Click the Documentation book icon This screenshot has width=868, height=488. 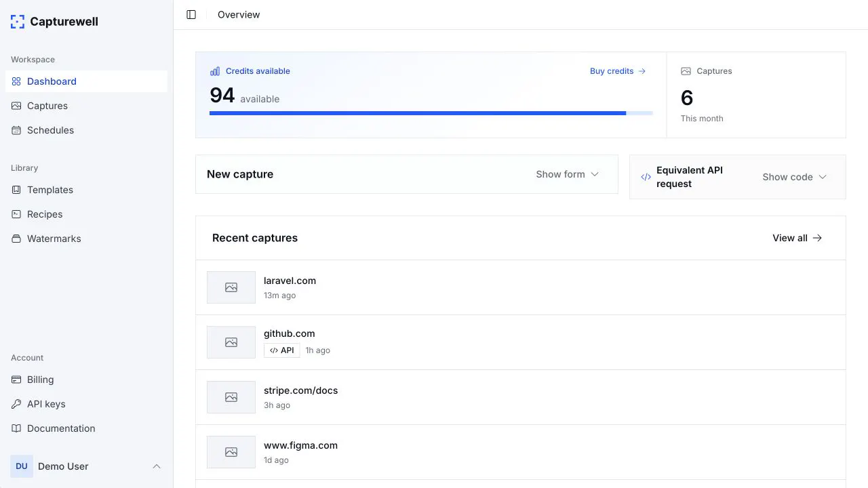pos(16,428)
